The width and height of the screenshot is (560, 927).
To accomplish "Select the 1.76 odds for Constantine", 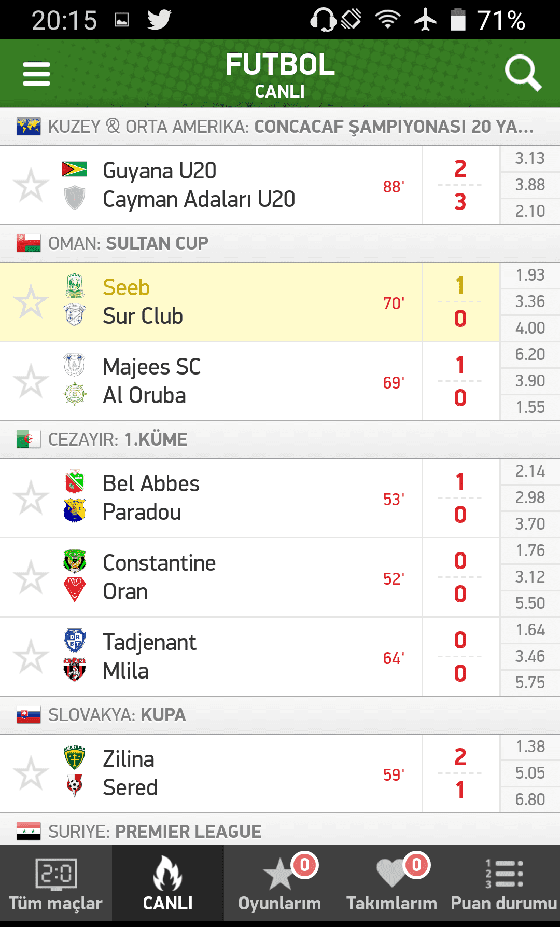I will [x=530, y=550].
